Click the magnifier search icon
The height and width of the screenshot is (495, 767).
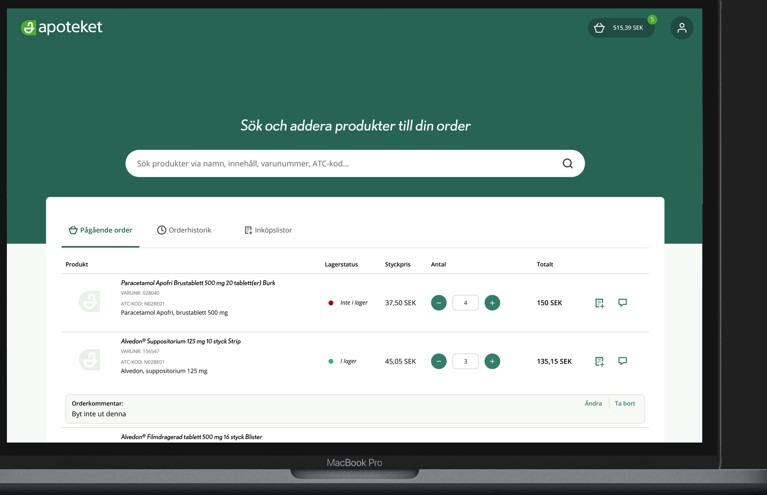coord(567,164)
